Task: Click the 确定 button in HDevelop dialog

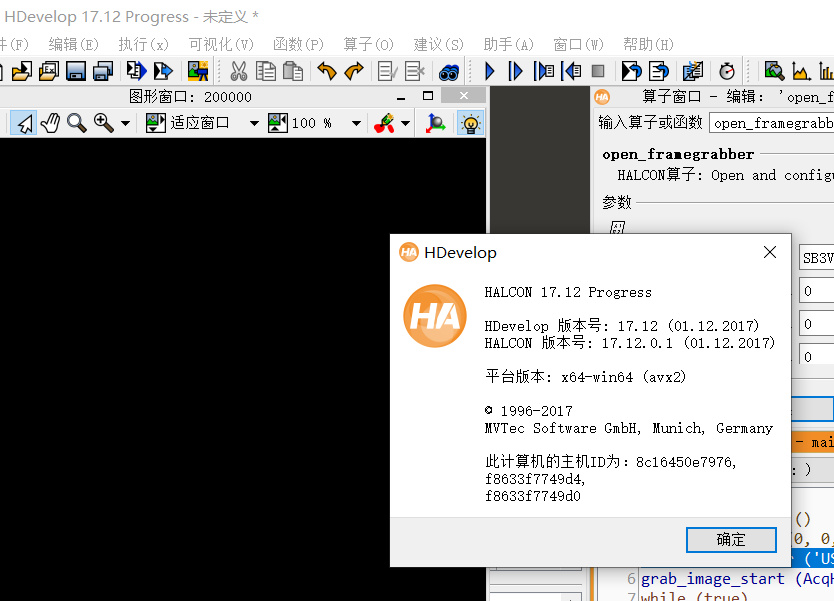Action: tap(730, 539)
